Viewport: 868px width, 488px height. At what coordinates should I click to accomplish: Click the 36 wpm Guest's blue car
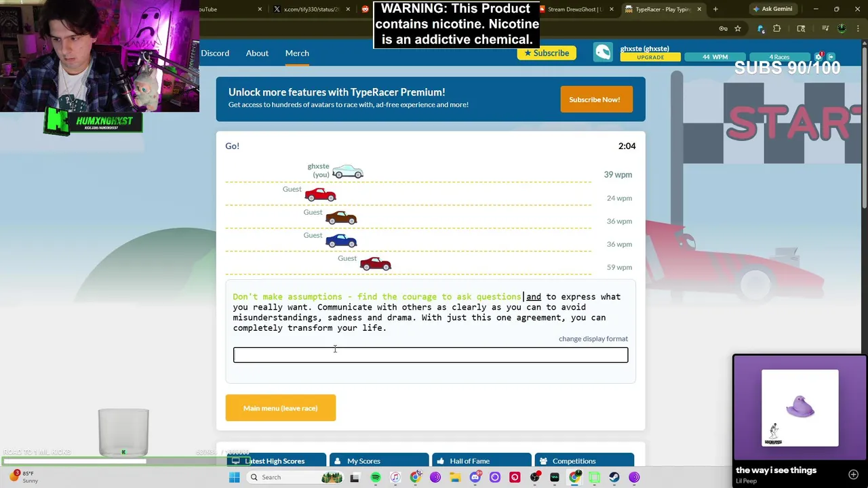341,241
